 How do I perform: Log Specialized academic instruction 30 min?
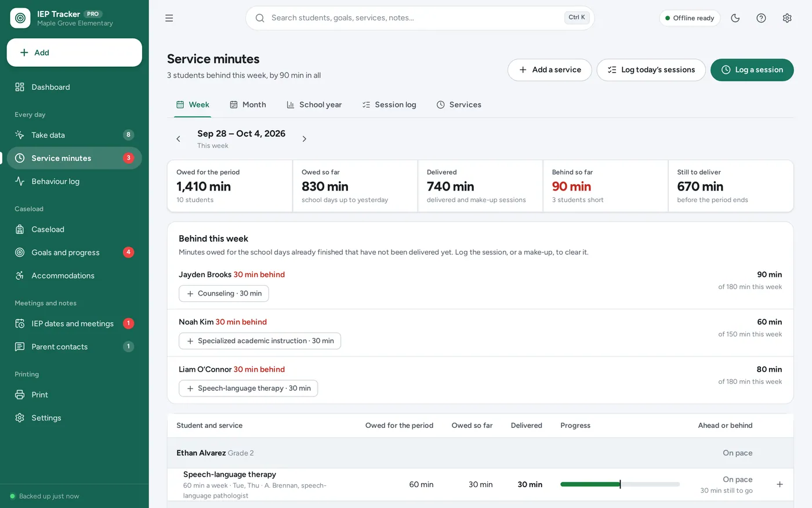pos(260,341)
